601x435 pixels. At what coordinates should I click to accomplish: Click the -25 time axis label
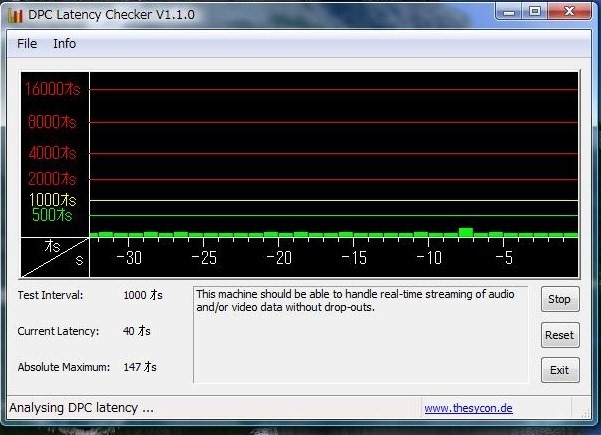point(204,258)
